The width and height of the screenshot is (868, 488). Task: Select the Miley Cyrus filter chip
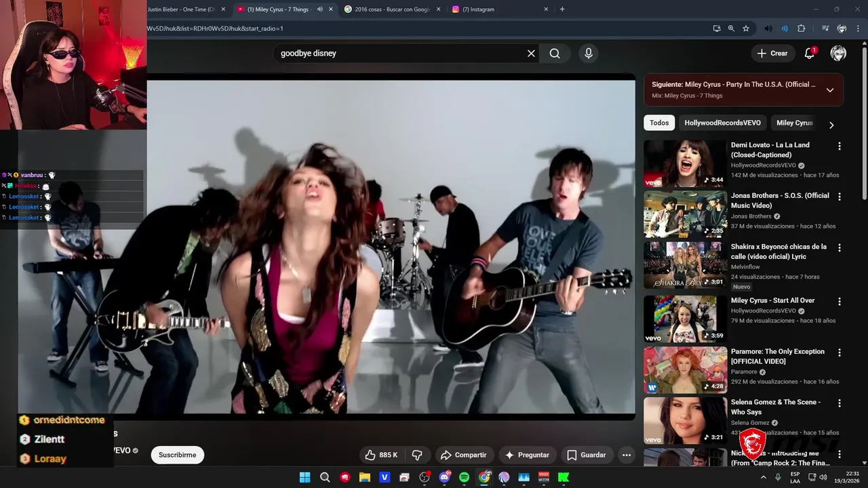[794, 123]
